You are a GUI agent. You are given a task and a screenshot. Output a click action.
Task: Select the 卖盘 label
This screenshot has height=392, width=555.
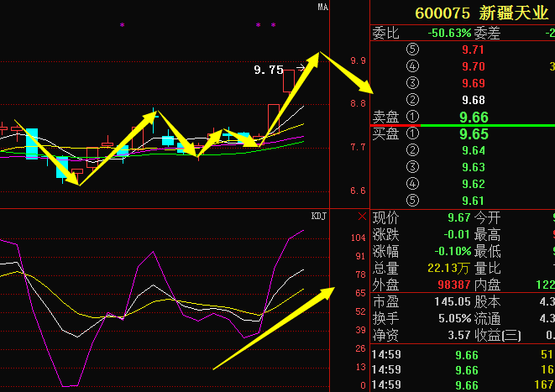(x=385, y=116)
